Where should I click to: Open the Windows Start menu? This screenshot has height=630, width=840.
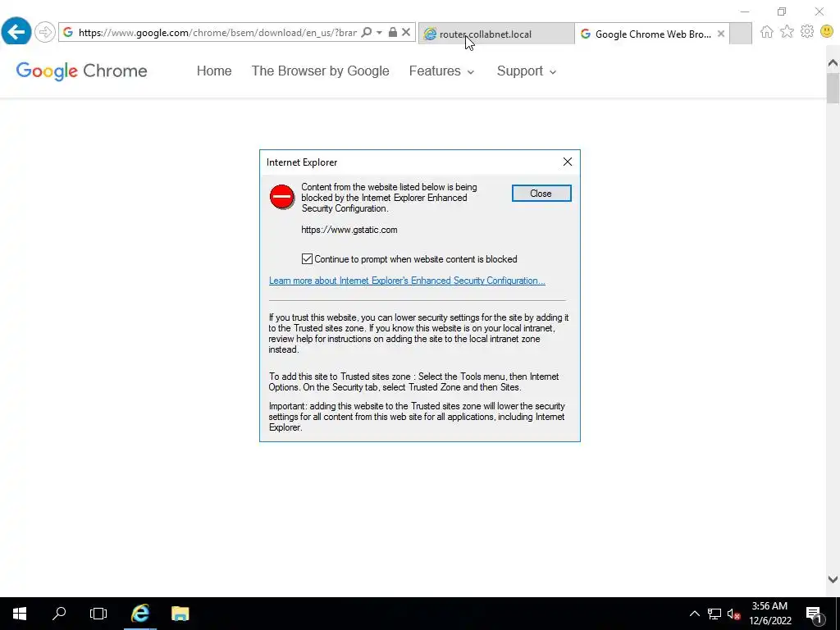20,614
